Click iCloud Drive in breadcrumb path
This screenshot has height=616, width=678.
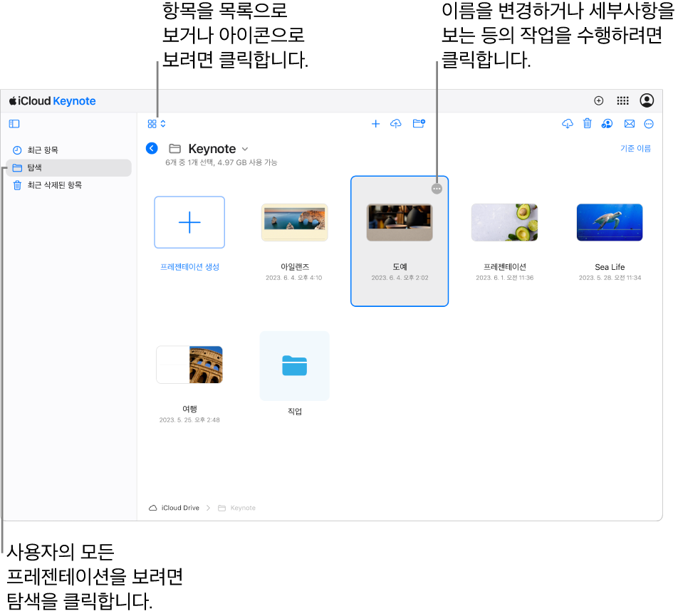(x=174, y=508)
